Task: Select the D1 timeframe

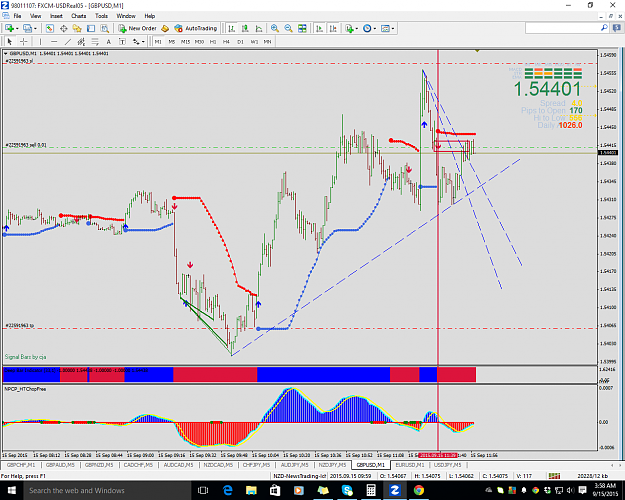Action: [x=240, y=41]
